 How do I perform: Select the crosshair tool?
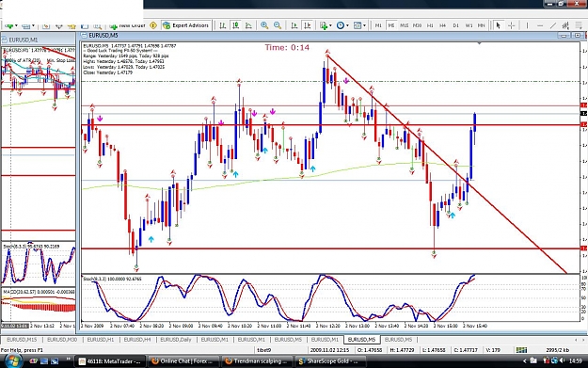click(x=511, y=25)
